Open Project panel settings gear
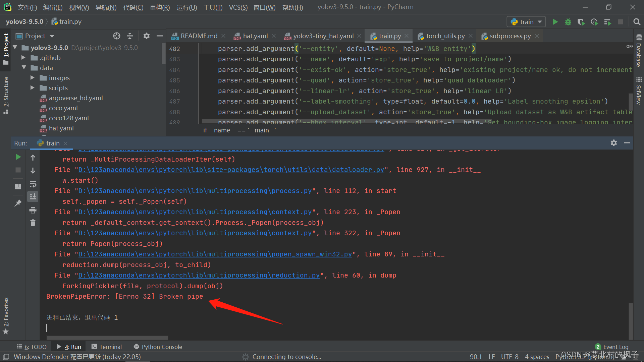 pyautogui.click(x=147, y=36)
